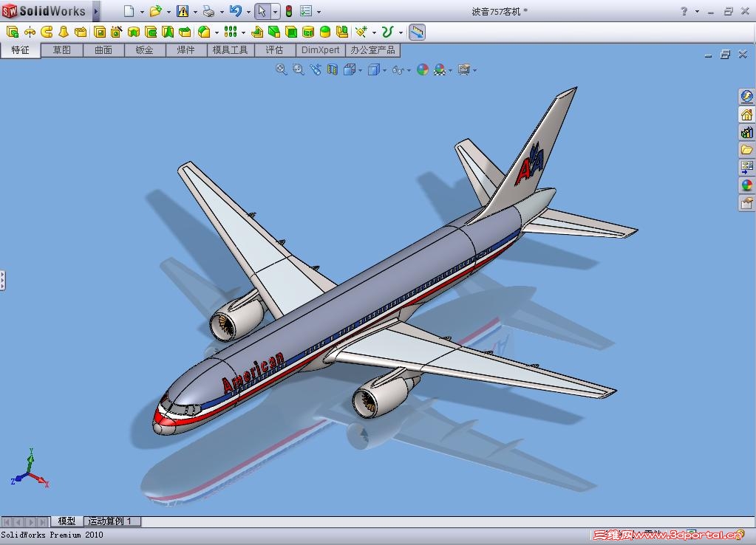Select the Shell feature icon
This screenshot has width=756, height=545.
click(x=291, y=32)
